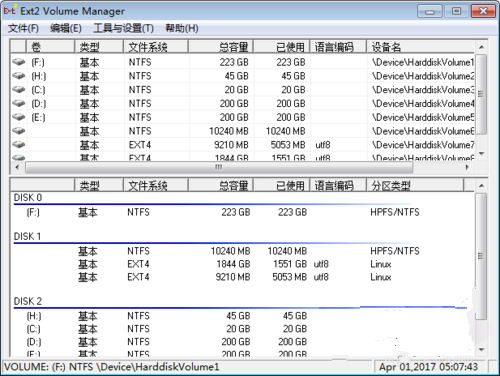Select \Device\HarddiskVolume4 device name
This screenshot has height=376, width=500.
(423, 104)
